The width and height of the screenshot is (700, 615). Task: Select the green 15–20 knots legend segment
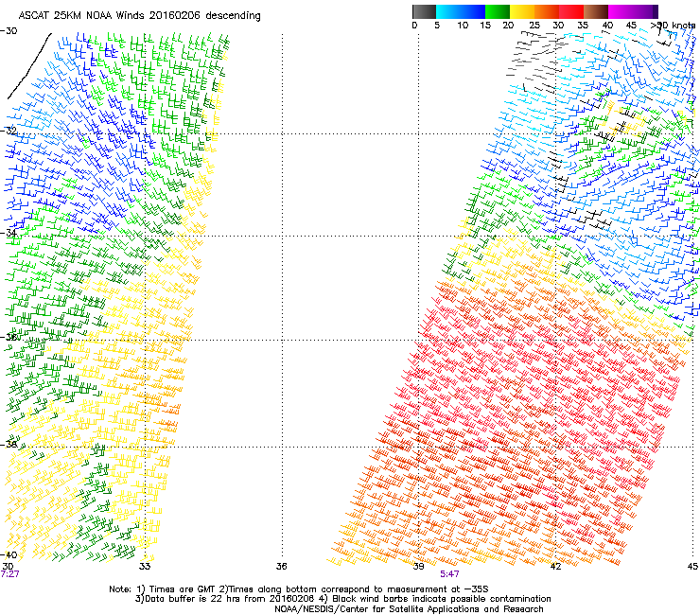(x=498, y=11)
